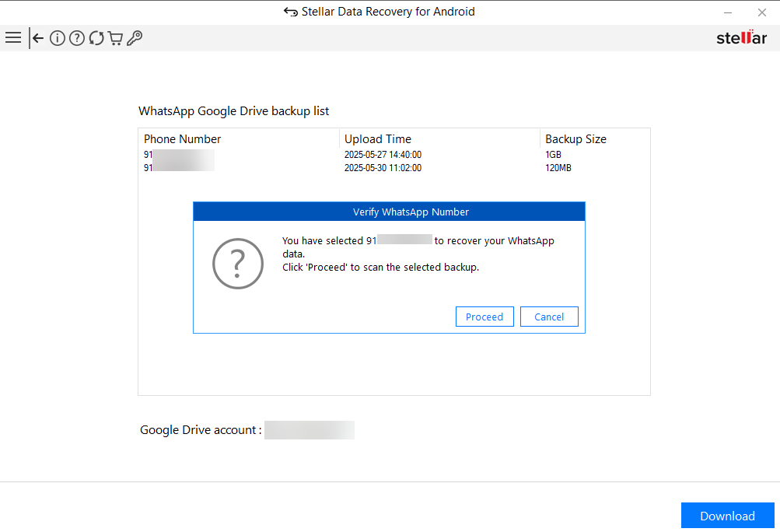Click the update refresh icon

[96, 38]
